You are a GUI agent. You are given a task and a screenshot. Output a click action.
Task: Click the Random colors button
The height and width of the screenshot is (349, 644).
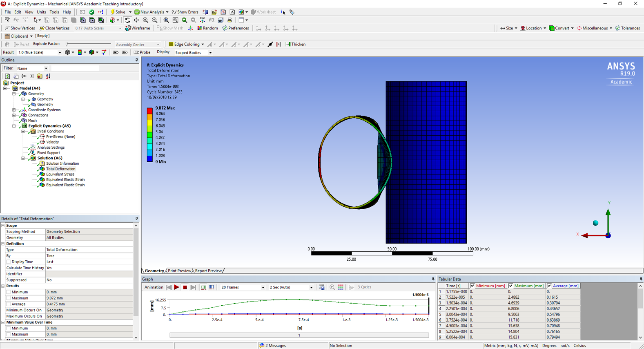pyautogui.click(x=207, y=28)
